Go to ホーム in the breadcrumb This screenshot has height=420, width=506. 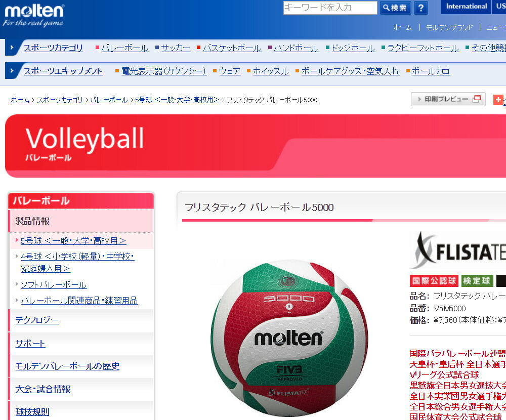(x=20, y=100)
